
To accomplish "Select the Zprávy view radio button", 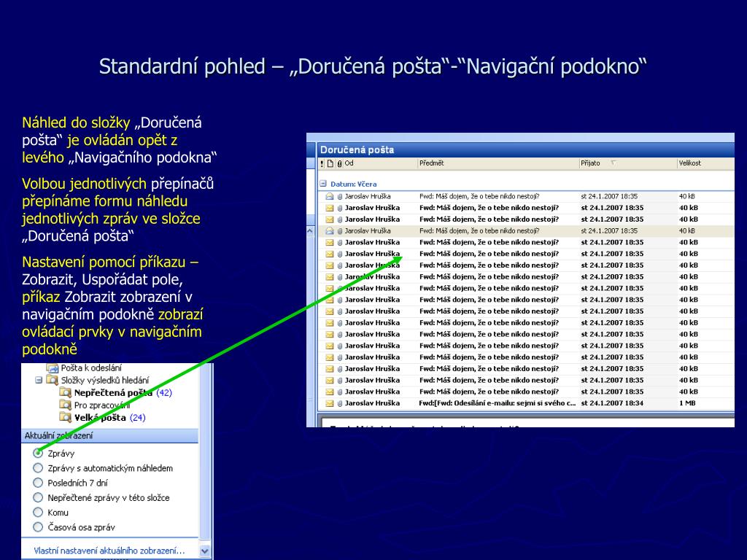I will click(x=38, y=453).
